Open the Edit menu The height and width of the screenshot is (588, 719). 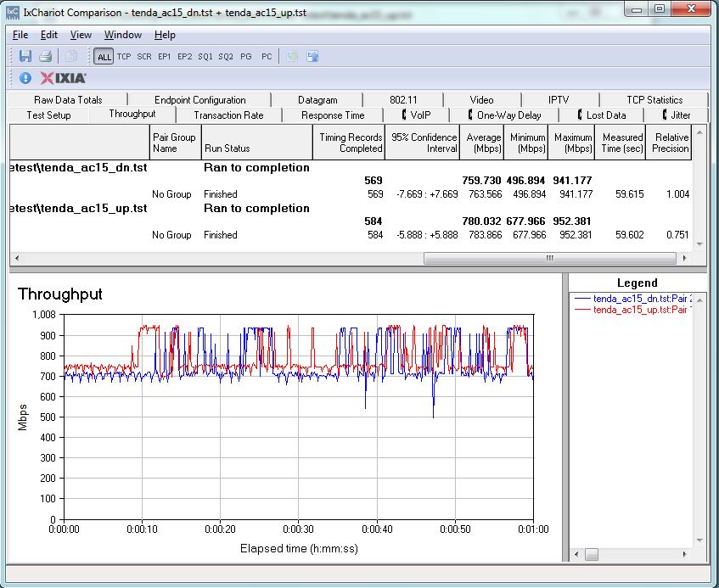pos(49,35)
